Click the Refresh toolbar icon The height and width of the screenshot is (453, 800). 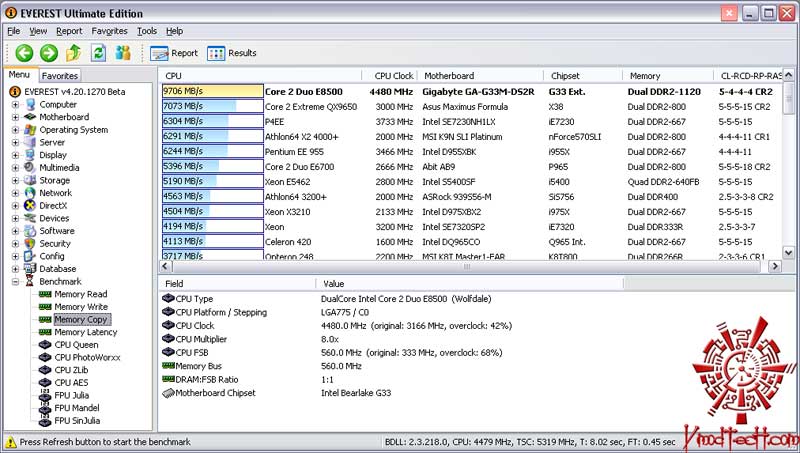tap(98, 53)
